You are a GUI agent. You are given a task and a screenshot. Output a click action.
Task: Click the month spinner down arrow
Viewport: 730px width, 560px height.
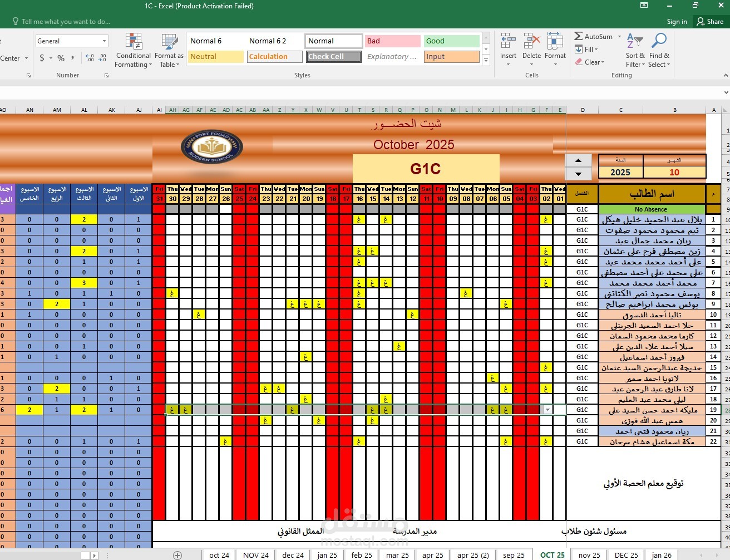pyautogui.click(x=579, y=174)
